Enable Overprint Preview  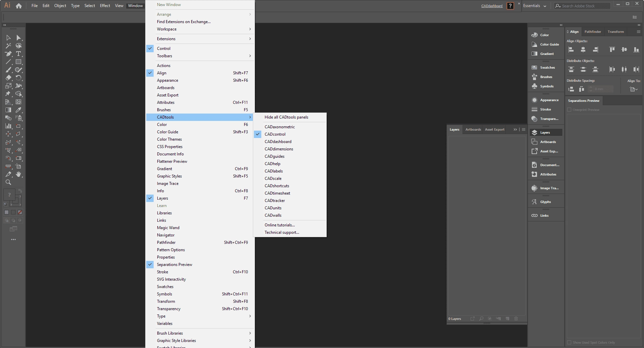point(569,110)
